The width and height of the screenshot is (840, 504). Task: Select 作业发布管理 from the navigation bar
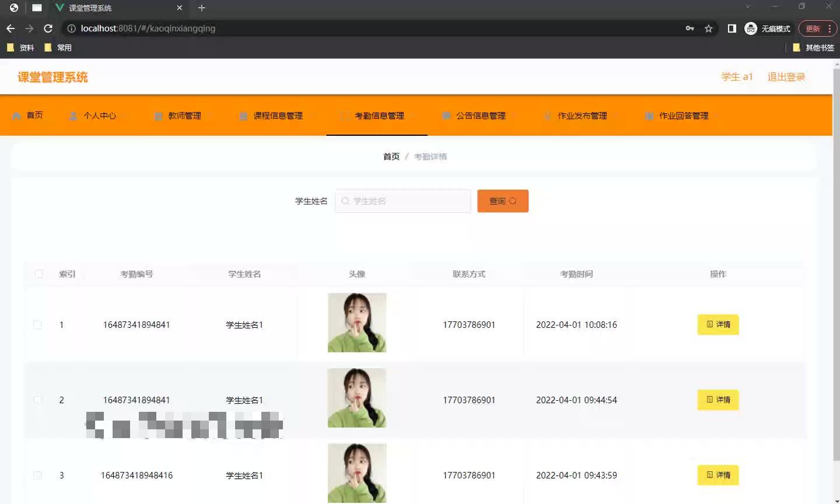582,115
